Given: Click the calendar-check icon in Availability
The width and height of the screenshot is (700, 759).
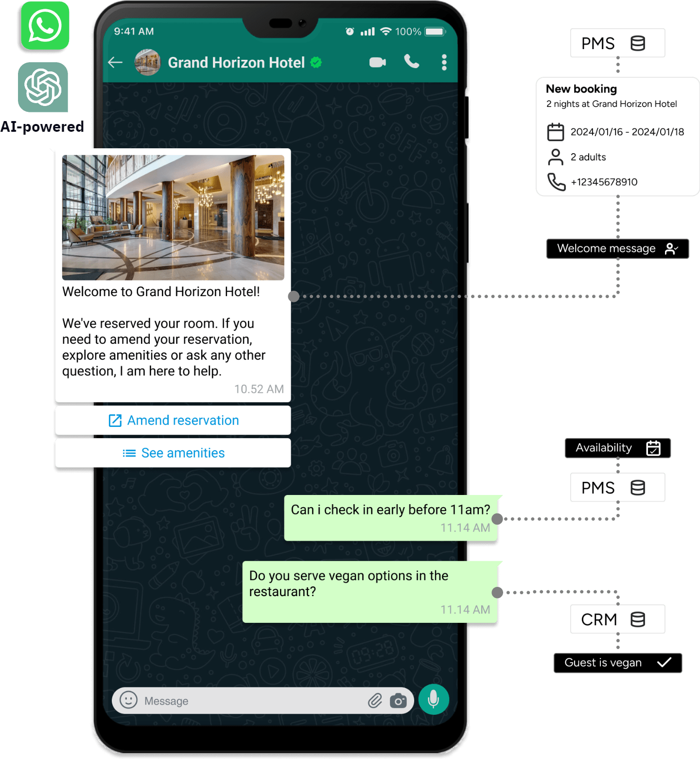Looking at the screenshot, I should pyautogui.click(x=653, y=448).
